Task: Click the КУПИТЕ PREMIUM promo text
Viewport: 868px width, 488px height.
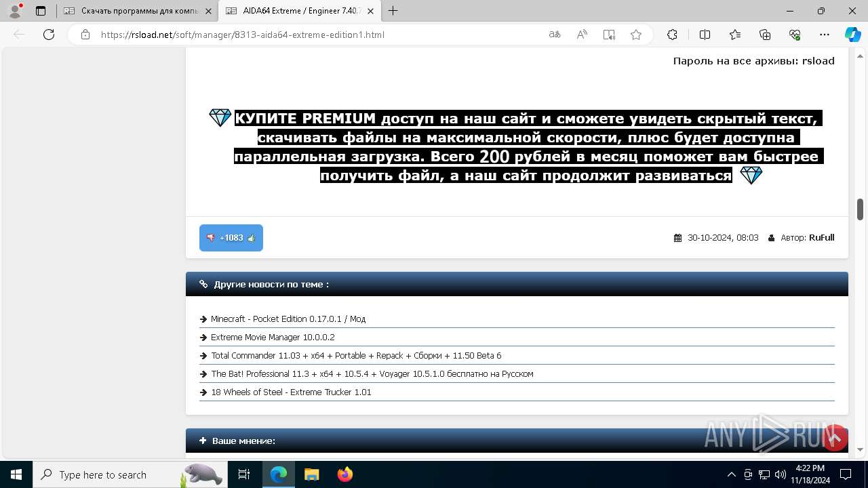Action: (x=527, y=146)
